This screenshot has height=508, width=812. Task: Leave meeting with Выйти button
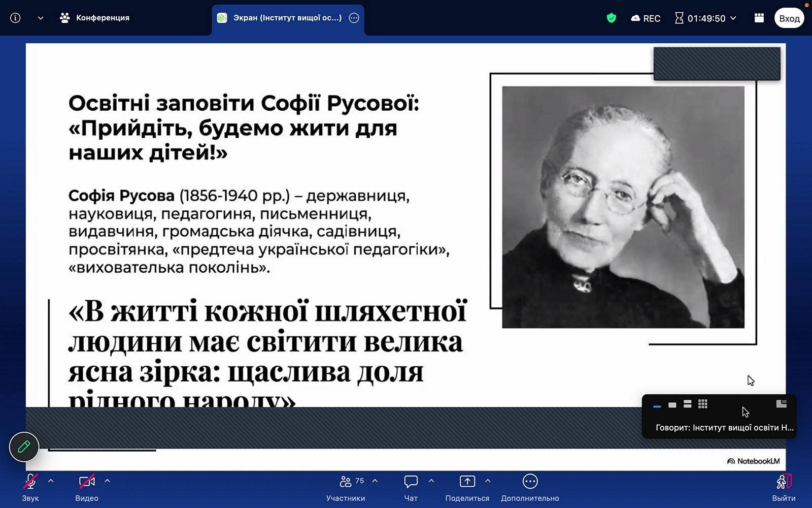[784, 487]
